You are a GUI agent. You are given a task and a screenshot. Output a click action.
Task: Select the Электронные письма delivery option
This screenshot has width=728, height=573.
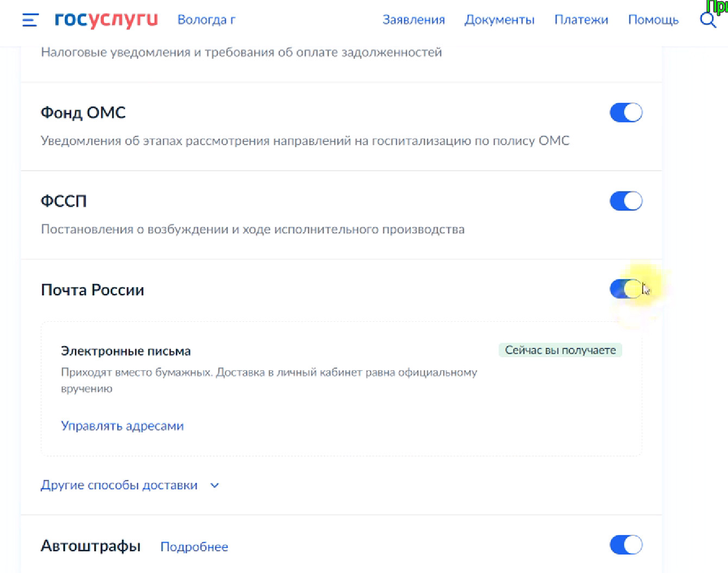pyautogui.click(x=125, y=351)
